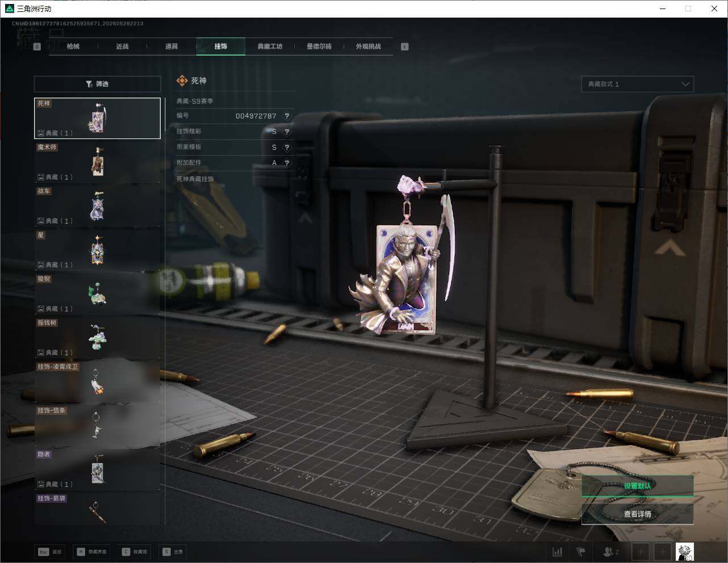Pick the 隐者 charm item
This screenshot has height=563, width=728.
pos(97,469)
